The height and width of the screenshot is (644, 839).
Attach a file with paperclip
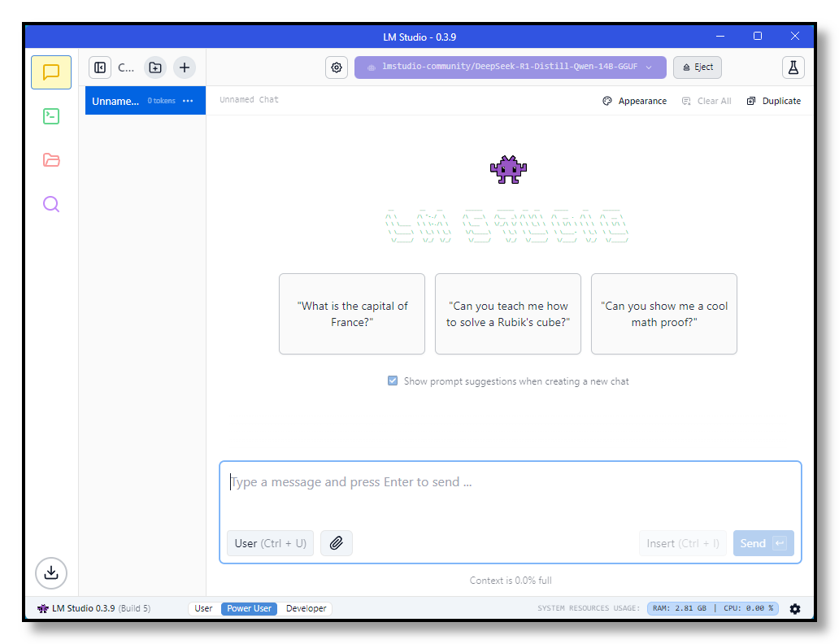[x=336, y=543]
